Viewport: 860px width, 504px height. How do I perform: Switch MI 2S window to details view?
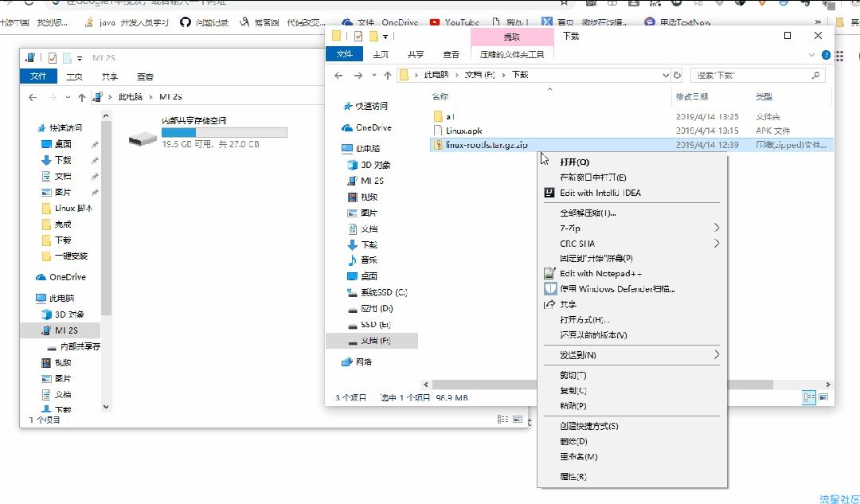(502, 419)
